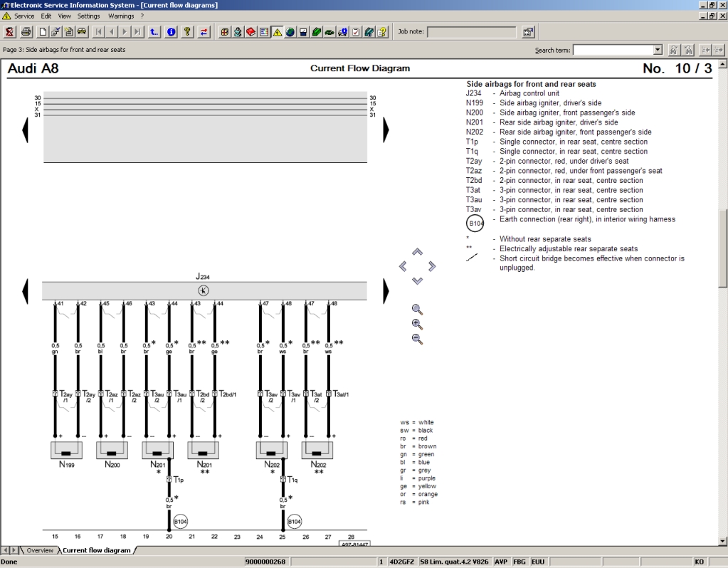This screenshot has height=568, width=728.
Task: Click upper-right black arrow beside power rails
Action: [386, 130]
